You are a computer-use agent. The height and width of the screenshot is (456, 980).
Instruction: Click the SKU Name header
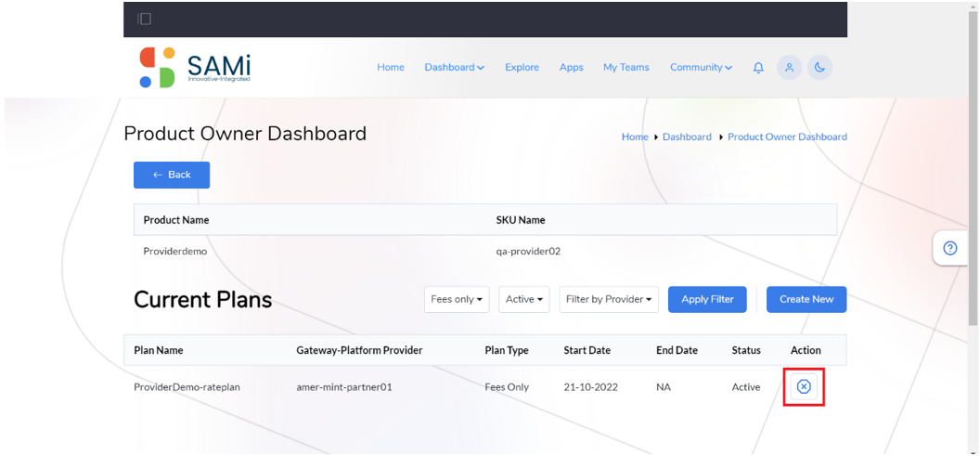tap(520, 220)
